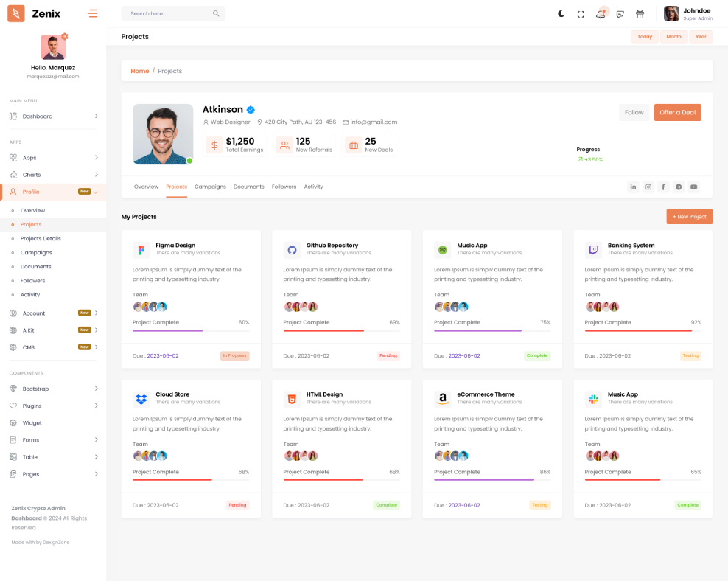
Task: Click the gift box icon
Action: [x=640, y=14]
